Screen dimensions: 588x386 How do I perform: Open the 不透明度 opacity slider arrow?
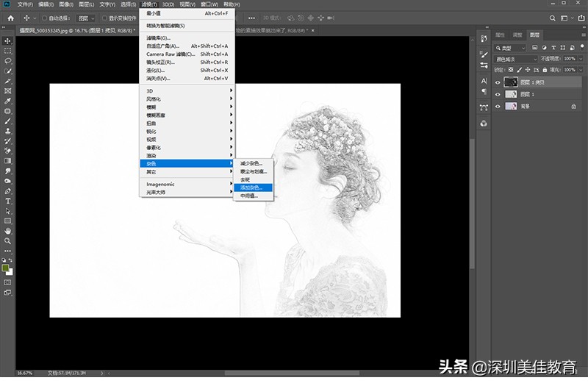(x=581, y=59)
